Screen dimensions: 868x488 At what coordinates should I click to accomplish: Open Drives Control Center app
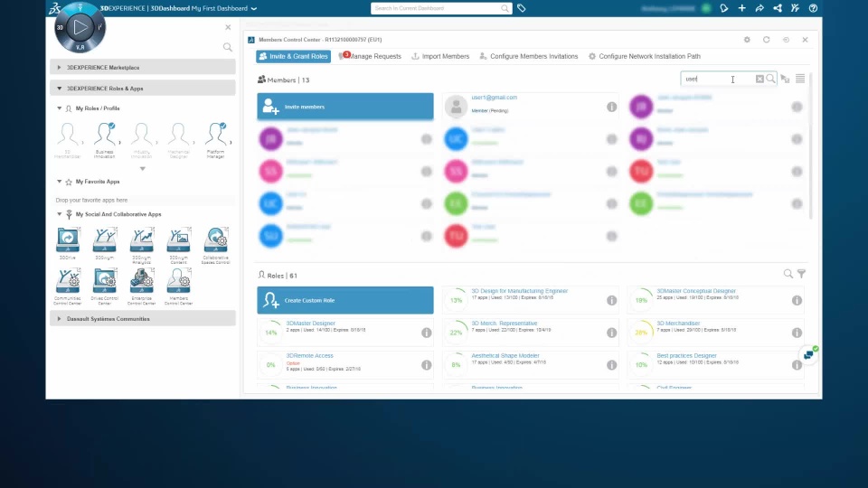click(105, 280)
